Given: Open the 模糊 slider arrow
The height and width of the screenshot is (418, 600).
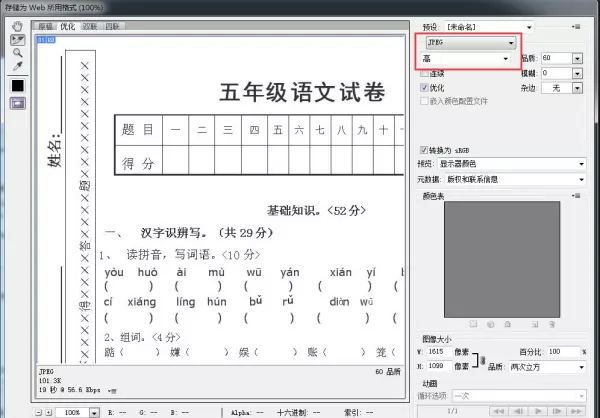Looking at the screenshot, I should coord(577,73).
